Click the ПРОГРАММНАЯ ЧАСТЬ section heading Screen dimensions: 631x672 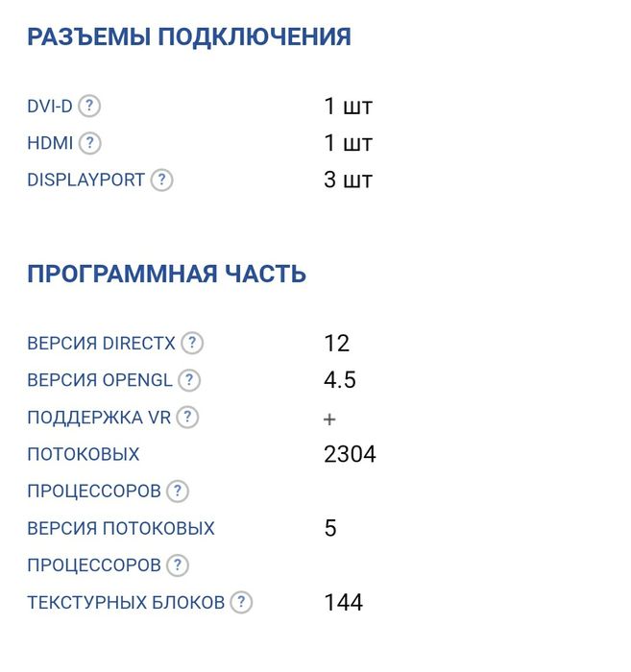click(x=167, y=274)
